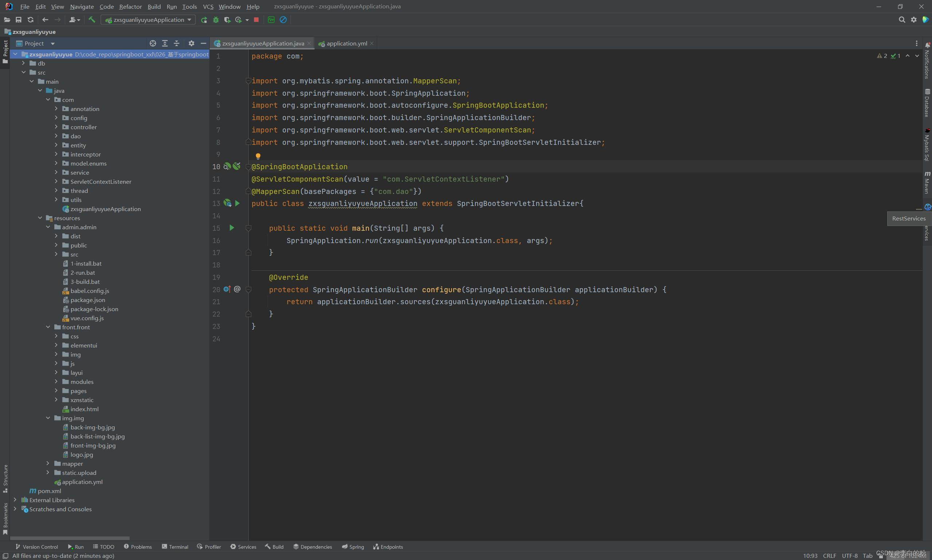This screenshot has height=560, width=932.
Task: Switch to application.yml editor tab
Action: (346, 43)
